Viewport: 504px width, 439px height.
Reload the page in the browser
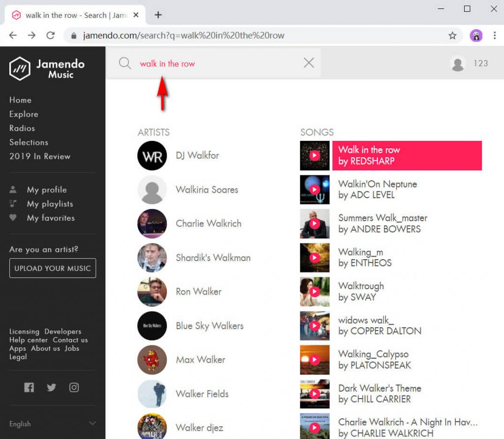click(x=50, y=35)
